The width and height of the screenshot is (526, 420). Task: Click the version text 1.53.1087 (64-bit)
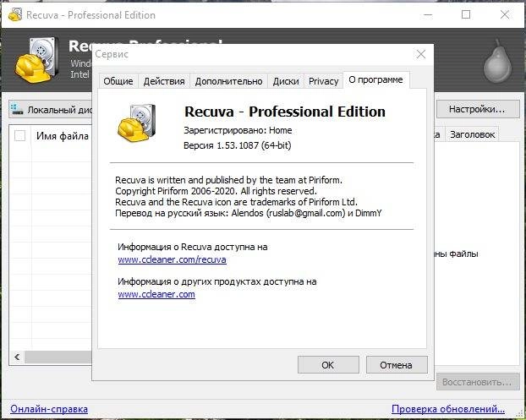[237, 145]
